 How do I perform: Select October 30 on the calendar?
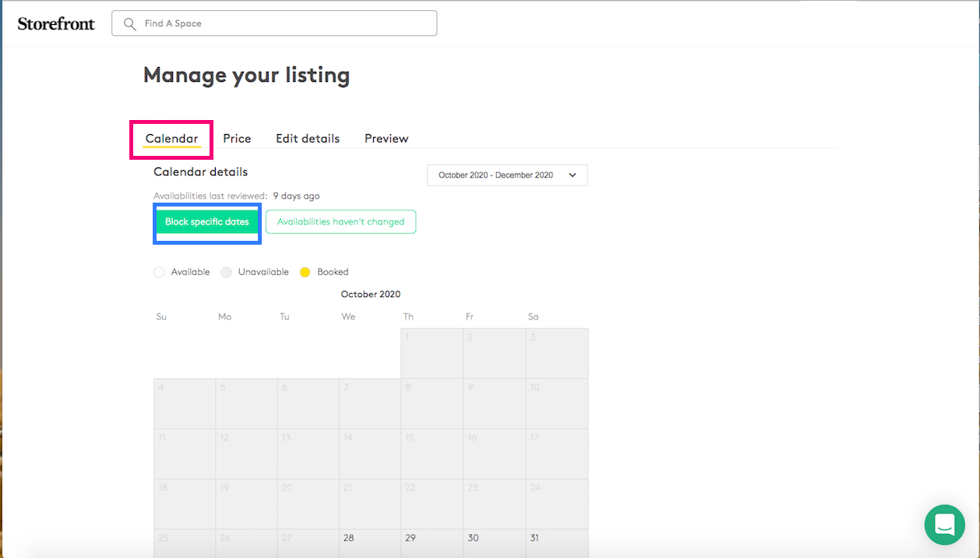(x=495, y=543)
